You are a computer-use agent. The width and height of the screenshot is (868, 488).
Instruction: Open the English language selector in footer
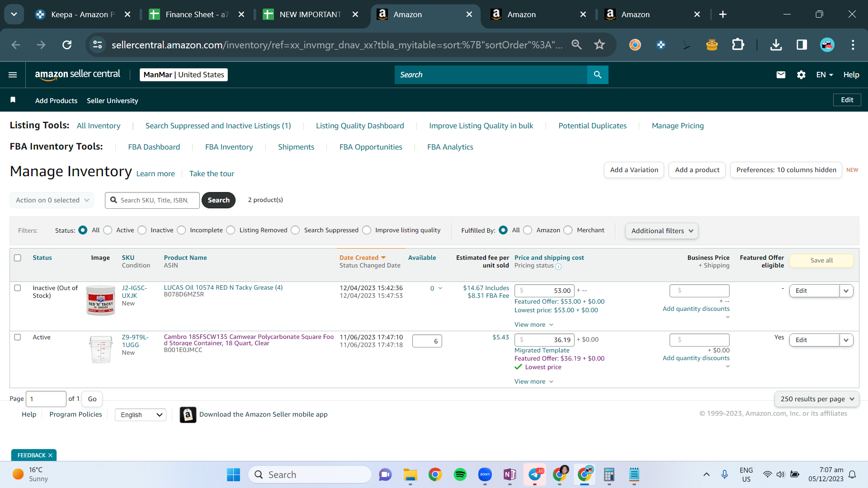[x=141, y=415]
